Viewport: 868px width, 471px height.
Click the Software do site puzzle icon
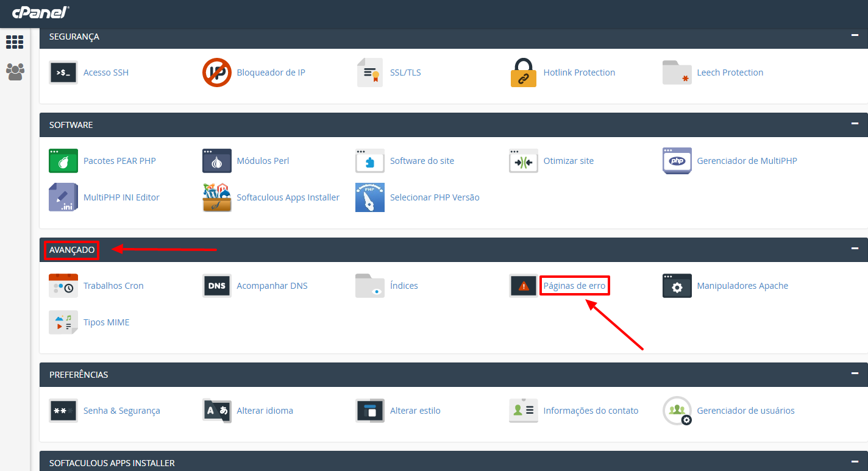370,161
